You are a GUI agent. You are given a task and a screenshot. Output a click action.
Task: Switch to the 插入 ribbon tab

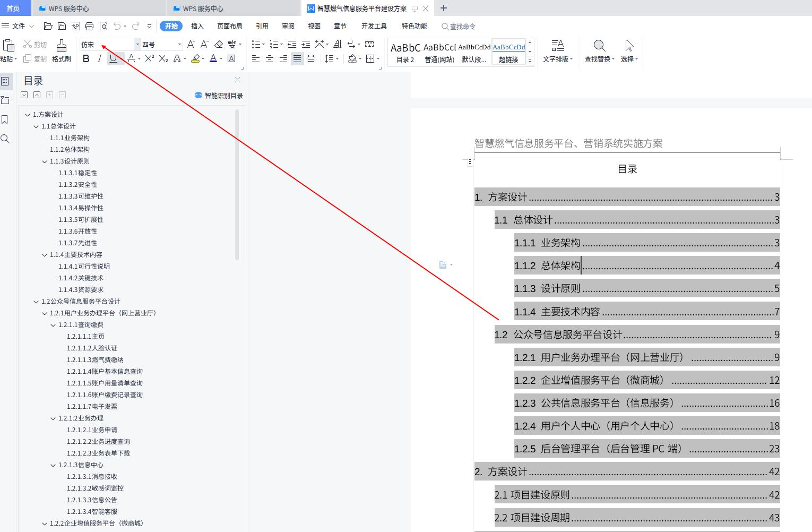point(197,26)
